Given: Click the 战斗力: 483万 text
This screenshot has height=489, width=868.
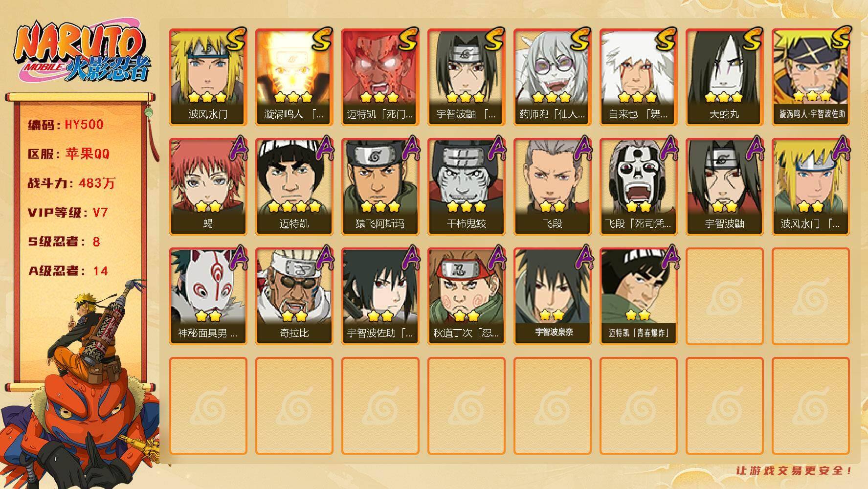Looking at the screenshot, I should (x=71, y=183).
